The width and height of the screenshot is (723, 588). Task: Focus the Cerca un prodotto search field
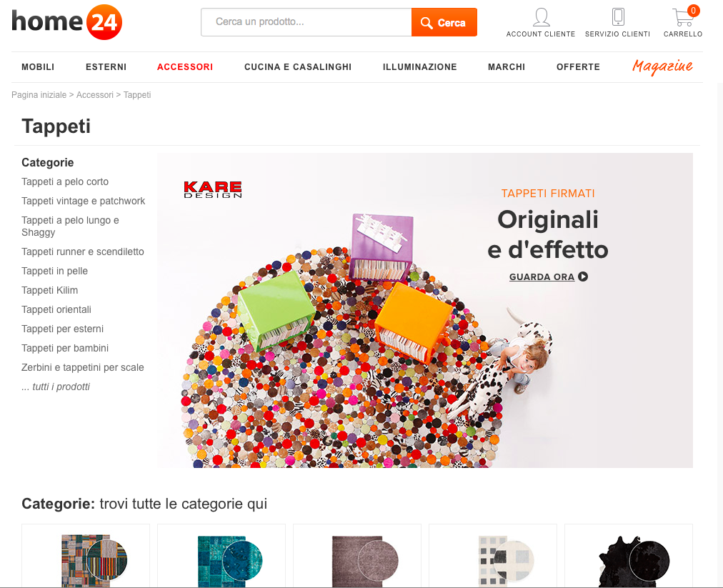pos(306,22)
